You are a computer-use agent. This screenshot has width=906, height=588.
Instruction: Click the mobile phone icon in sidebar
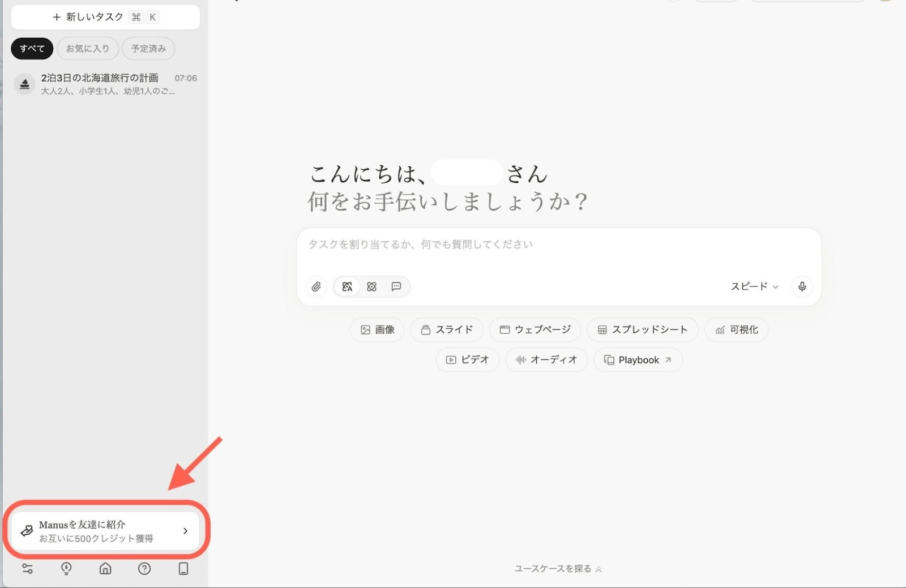(183, 569)
